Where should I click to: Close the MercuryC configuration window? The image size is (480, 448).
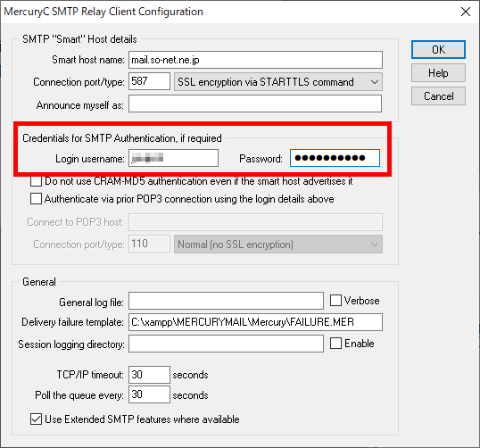[x=466, y=12]
